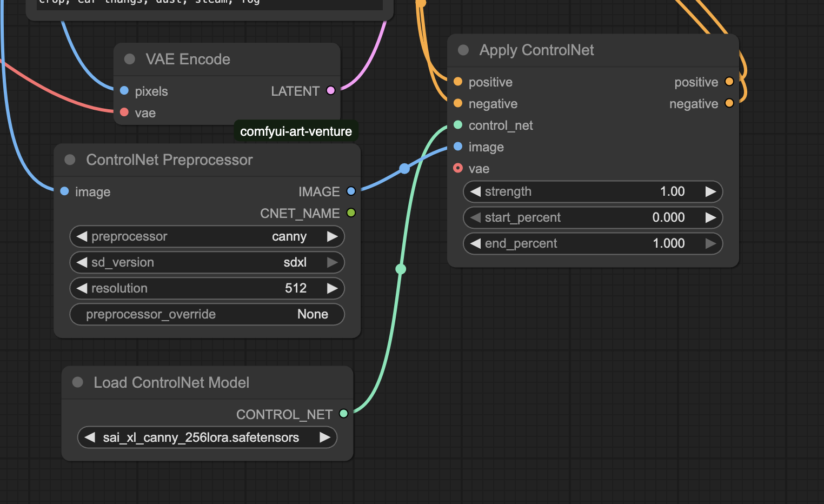Collapse the VAE Encode node via its dot

(x=130, y=59)
